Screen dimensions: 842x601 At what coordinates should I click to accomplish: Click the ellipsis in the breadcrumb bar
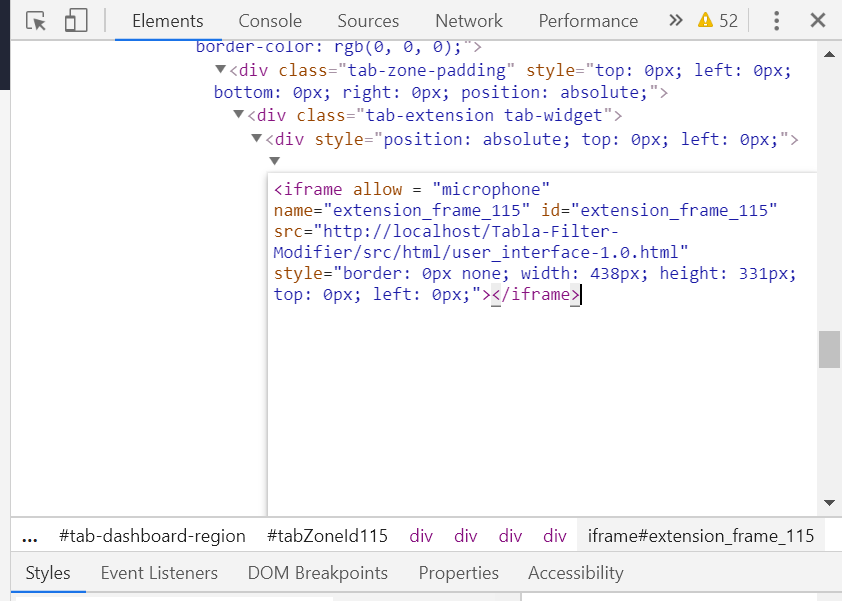click(28, 536)
